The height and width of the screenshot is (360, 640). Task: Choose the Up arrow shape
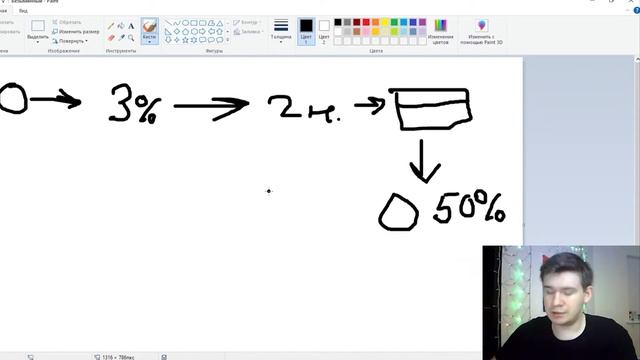pyautogui.click(x=220, y=31)
